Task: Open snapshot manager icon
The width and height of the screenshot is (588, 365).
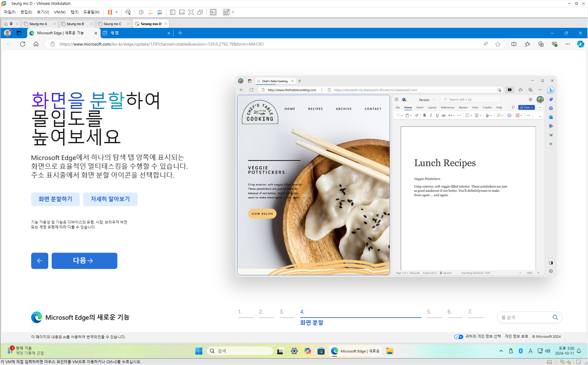Action: tap(160, 12)
